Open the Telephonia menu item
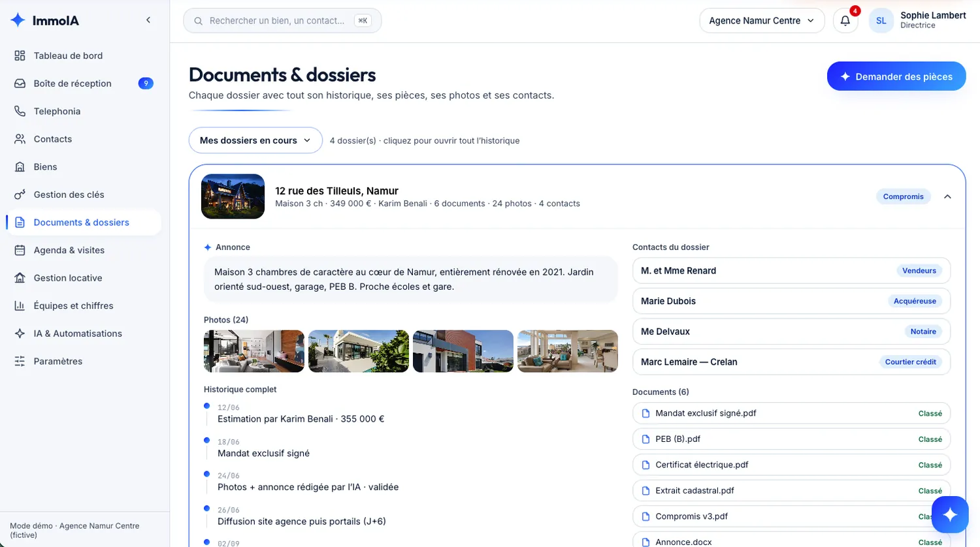 tap(84, 111)
